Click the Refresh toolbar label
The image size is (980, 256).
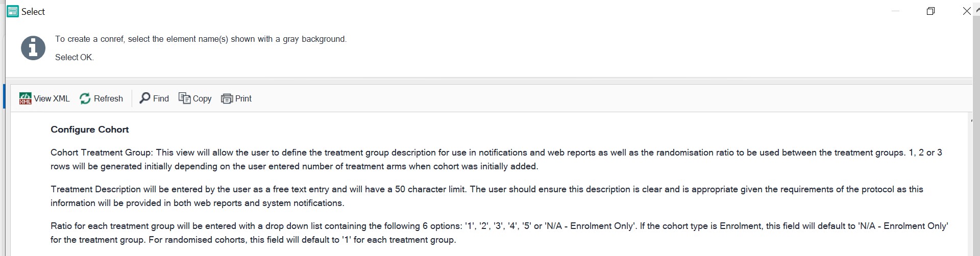click(x=108, y=98)
